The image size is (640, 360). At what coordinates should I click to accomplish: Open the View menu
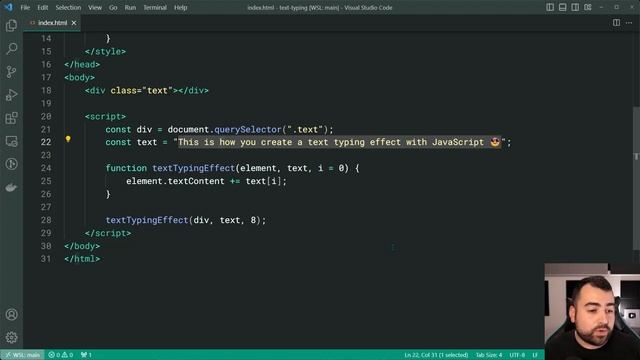(95, 7)
